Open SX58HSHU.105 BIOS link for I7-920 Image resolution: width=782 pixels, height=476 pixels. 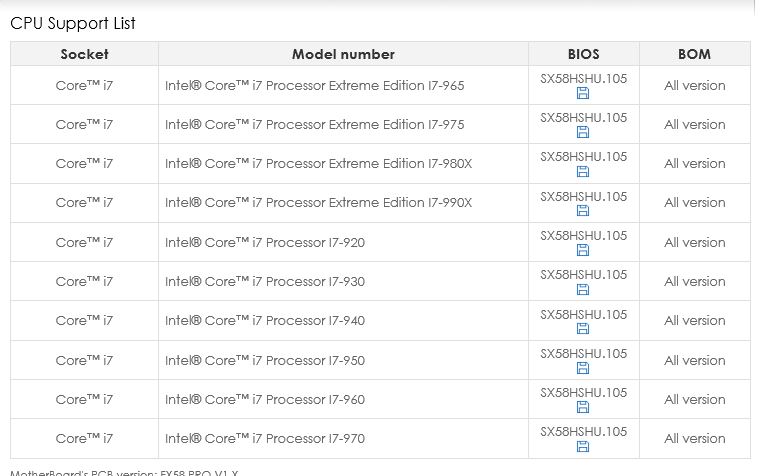pyautogui.click(x=583, y=235)
